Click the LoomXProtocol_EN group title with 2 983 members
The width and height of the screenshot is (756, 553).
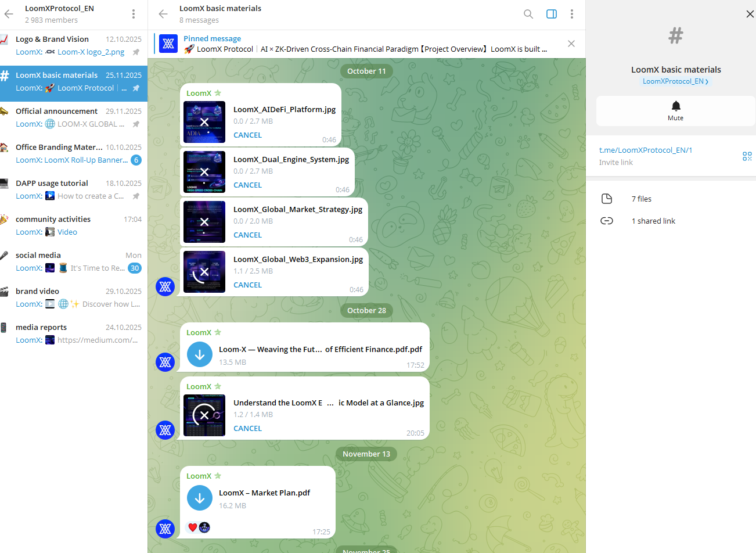pyautogui.click(x=59, y=9)
